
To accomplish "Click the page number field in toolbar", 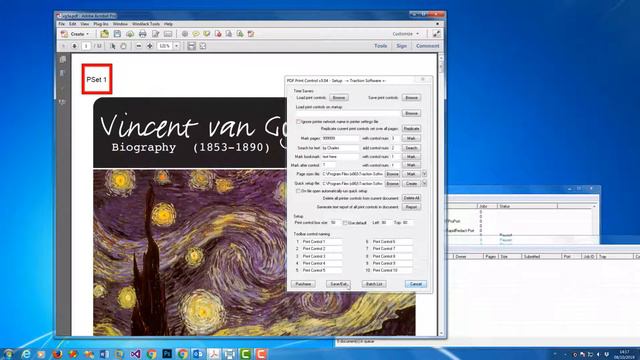I will tap(86, 46).
